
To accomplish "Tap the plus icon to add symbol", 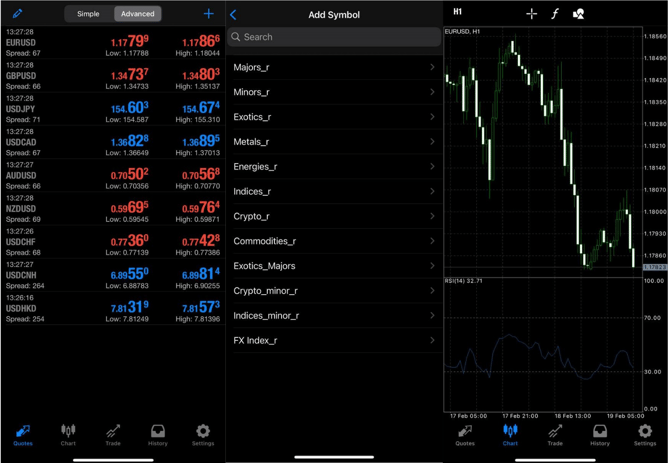I will click(x=209, y=14).
